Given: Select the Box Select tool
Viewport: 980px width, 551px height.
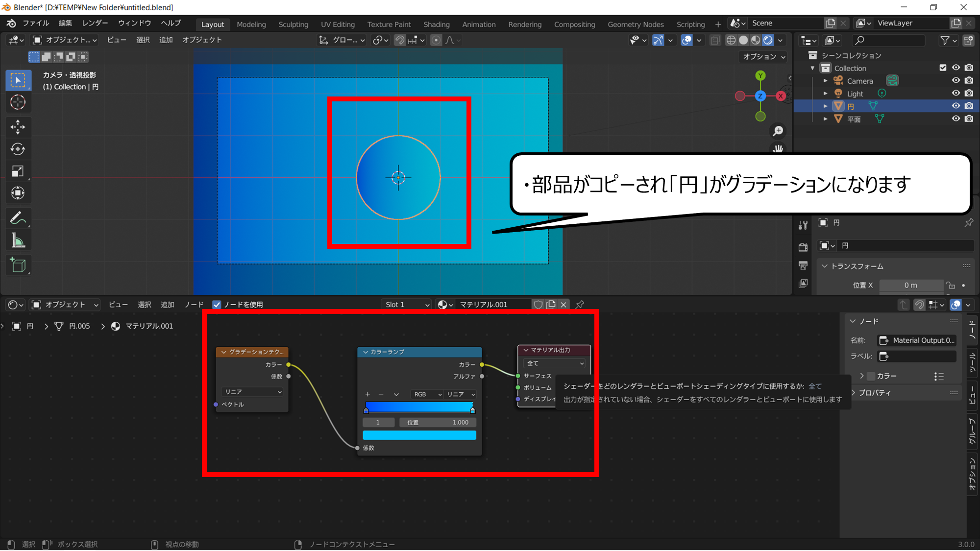Looking at the screenshot, I should pos(18,80).
